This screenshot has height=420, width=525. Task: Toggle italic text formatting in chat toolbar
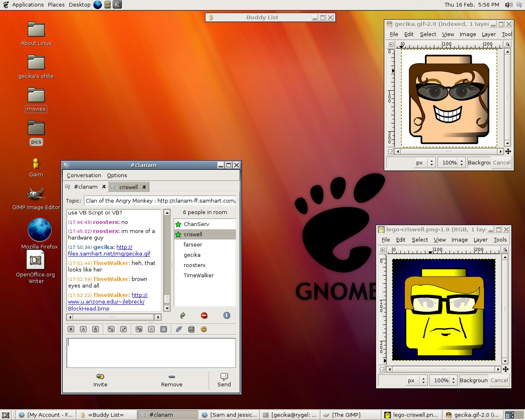[x=83, y=329]
